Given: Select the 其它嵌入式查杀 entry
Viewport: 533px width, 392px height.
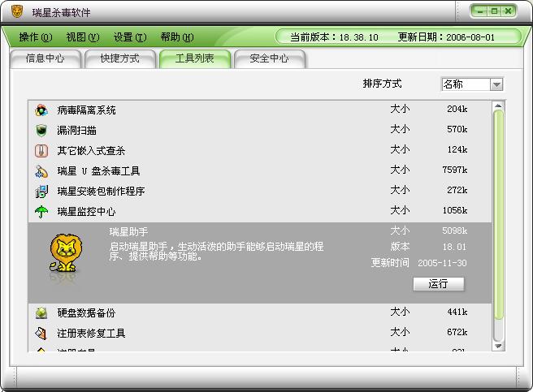Looking at the screenshot, I should pos(260,150).
